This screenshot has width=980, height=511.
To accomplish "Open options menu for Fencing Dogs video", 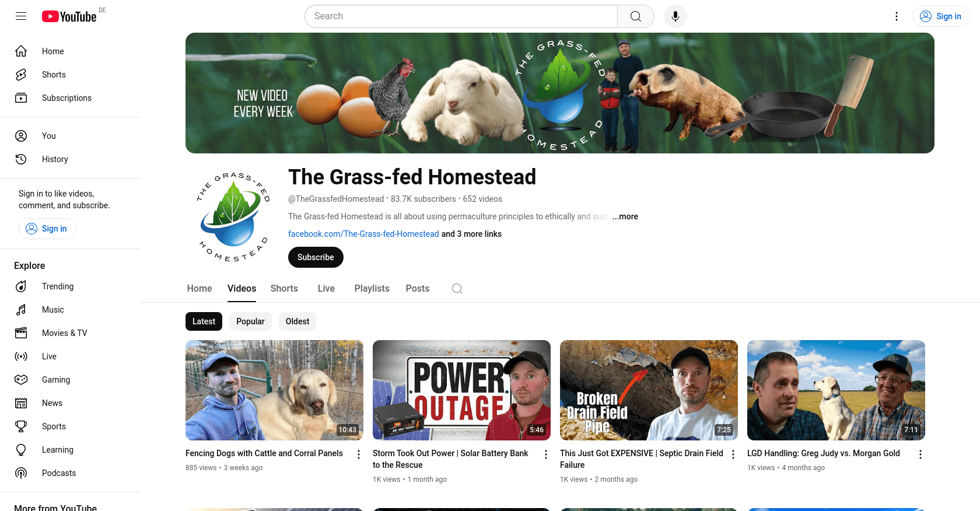I will 359,454.
